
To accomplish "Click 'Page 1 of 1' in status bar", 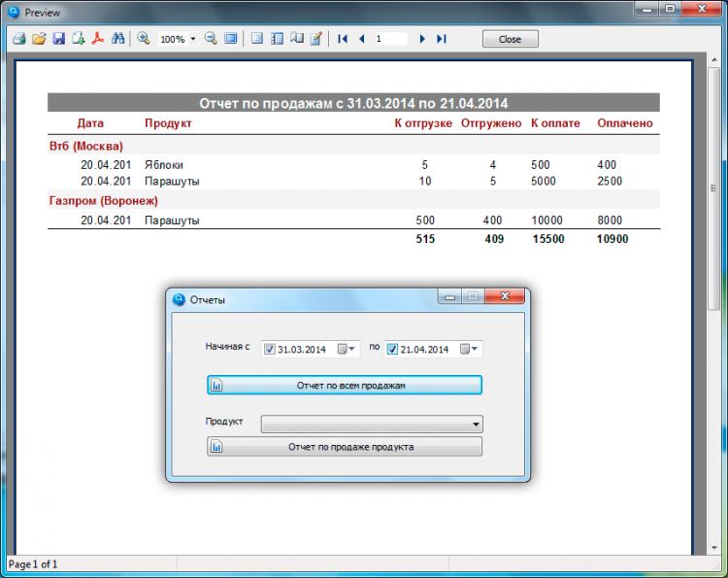I will (33, 564).
